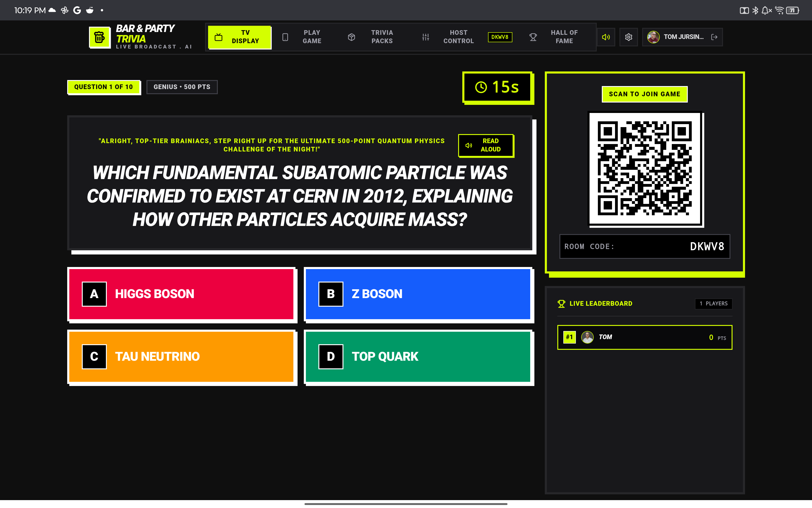Click the Scan To Join Game label
The height and width of the screenshot is (508, 812).
pyautogui.click(x=644, y=94)
